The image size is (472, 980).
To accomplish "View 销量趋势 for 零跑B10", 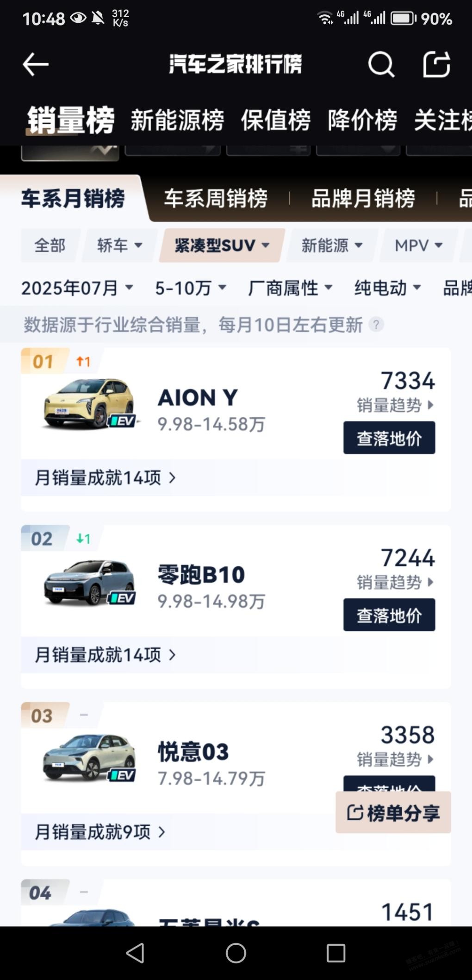I will (395, 582).
